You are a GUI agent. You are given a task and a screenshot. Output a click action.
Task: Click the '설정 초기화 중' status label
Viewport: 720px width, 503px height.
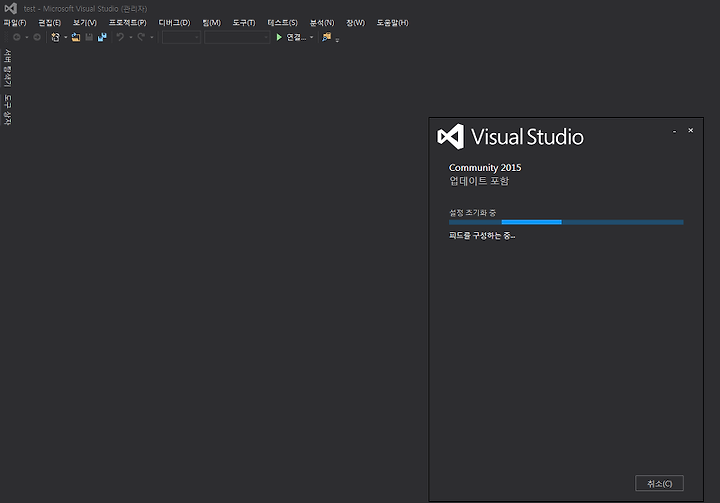(x=472, y=213)
